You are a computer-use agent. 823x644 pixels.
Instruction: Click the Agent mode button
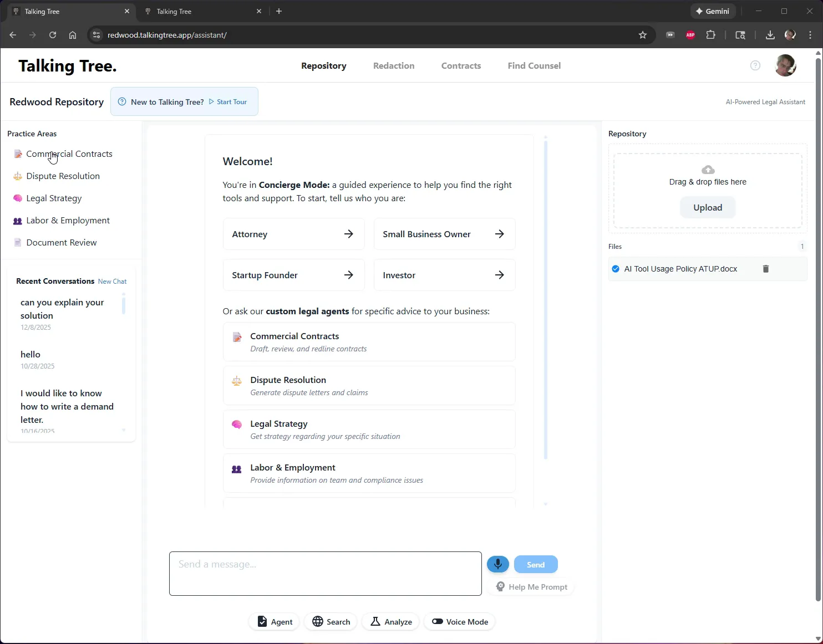(275, 622)
